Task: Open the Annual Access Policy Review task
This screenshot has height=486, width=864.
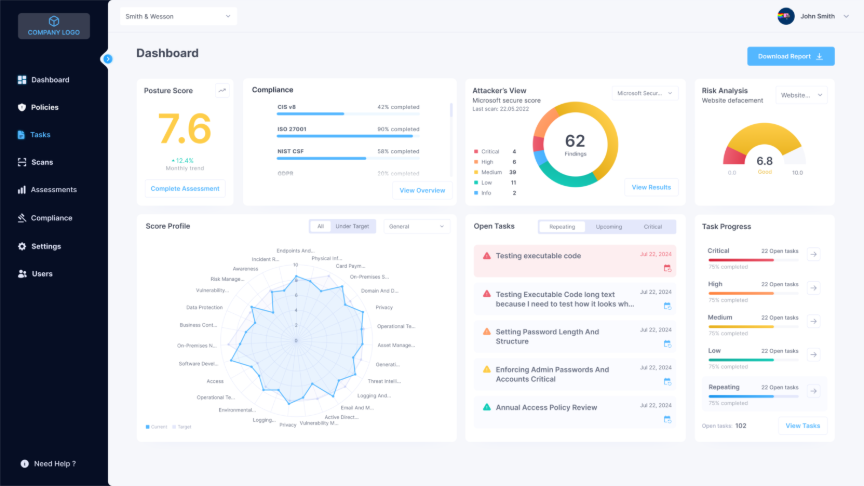Action: coord(546,408)
